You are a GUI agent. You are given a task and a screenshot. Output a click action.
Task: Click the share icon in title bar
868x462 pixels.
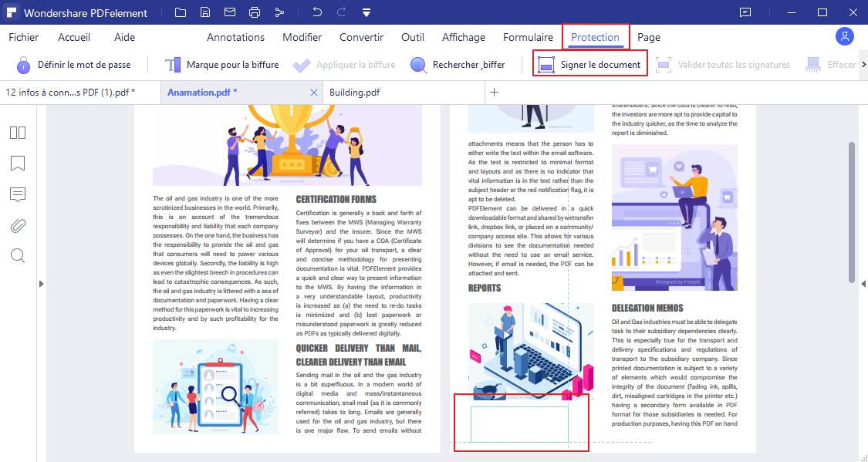[x=279, y=12]
